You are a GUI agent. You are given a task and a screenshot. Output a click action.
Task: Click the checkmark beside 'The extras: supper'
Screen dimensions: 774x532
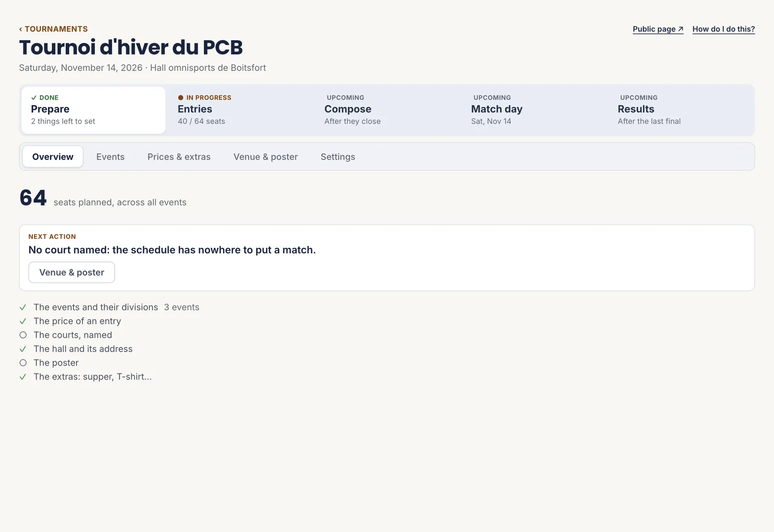(x=23, y=377)
